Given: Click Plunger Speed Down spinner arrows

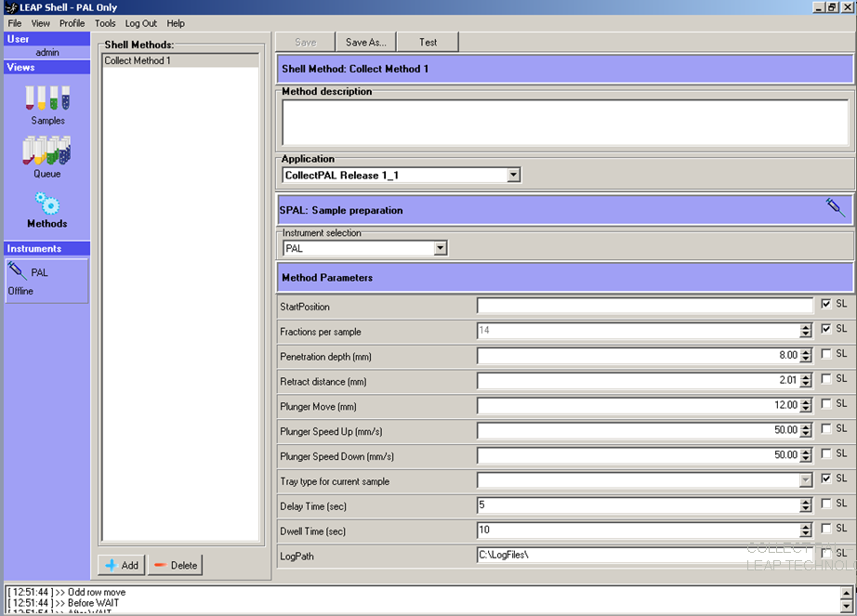Looking at the screenshot, I should pyautogui.click(x=806, y=455).
